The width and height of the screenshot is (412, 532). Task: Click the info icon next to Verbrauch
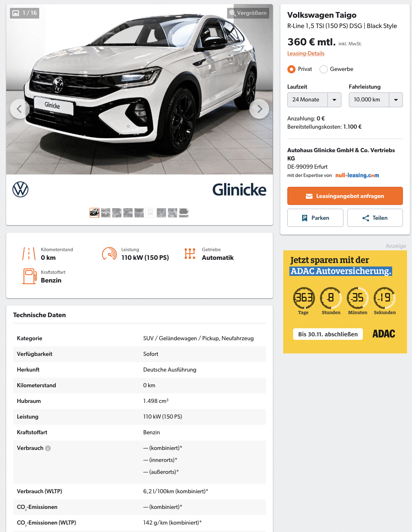point(48,448)
